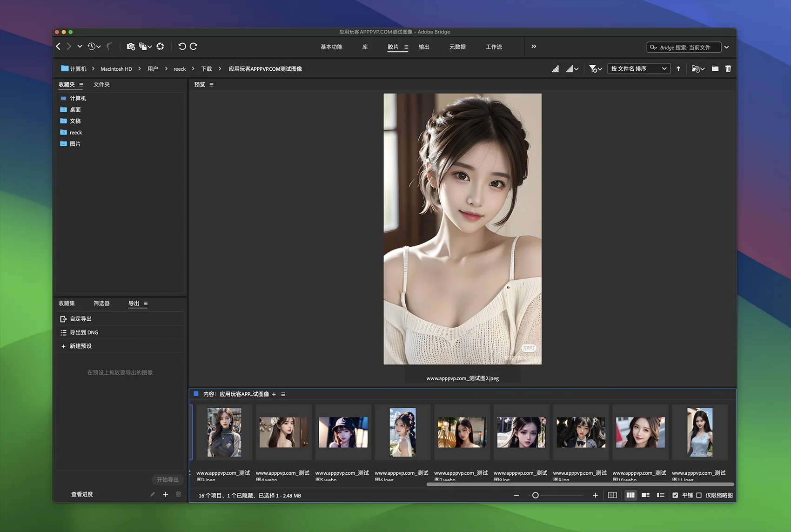This screenshot has height=532, width=791.
Task: Open the recent files history menu
Action: [x=94, y=46]
